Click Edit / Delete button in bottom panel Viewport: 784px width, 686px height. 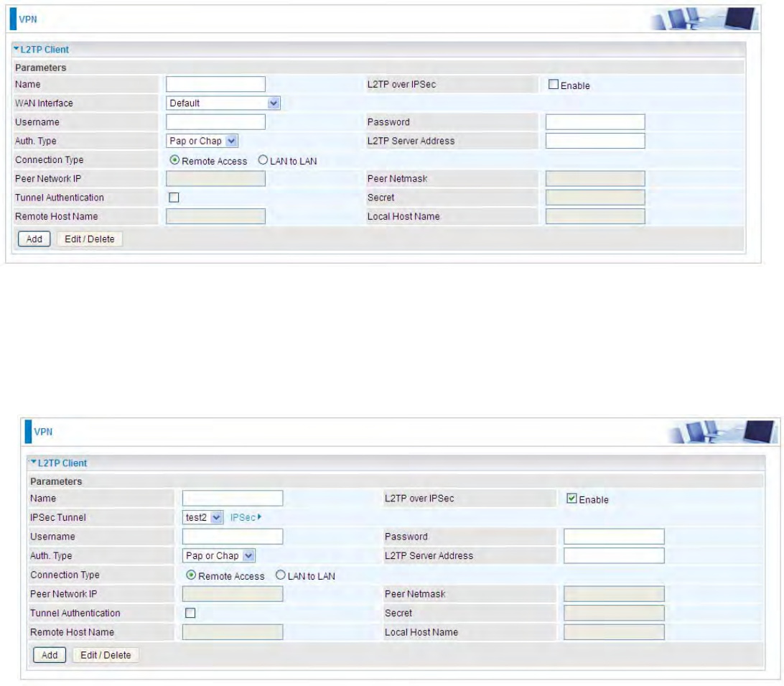click(x=106, y=655)
